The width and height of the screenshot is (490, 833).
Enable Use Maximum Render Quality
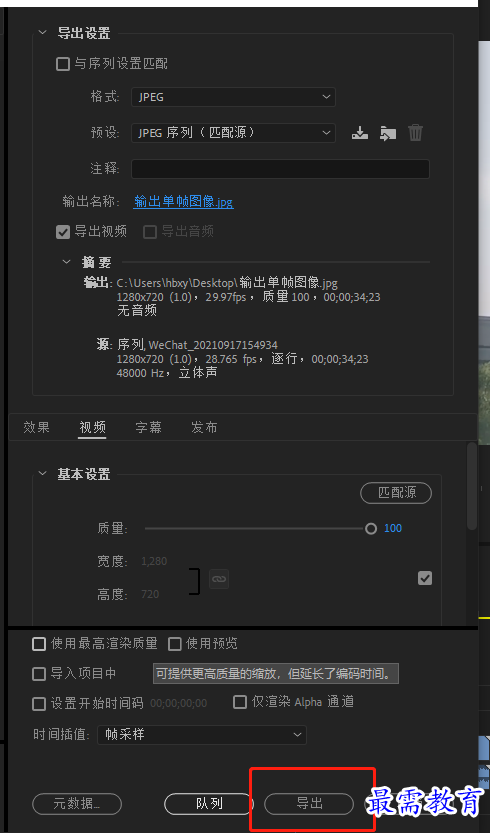39,644
